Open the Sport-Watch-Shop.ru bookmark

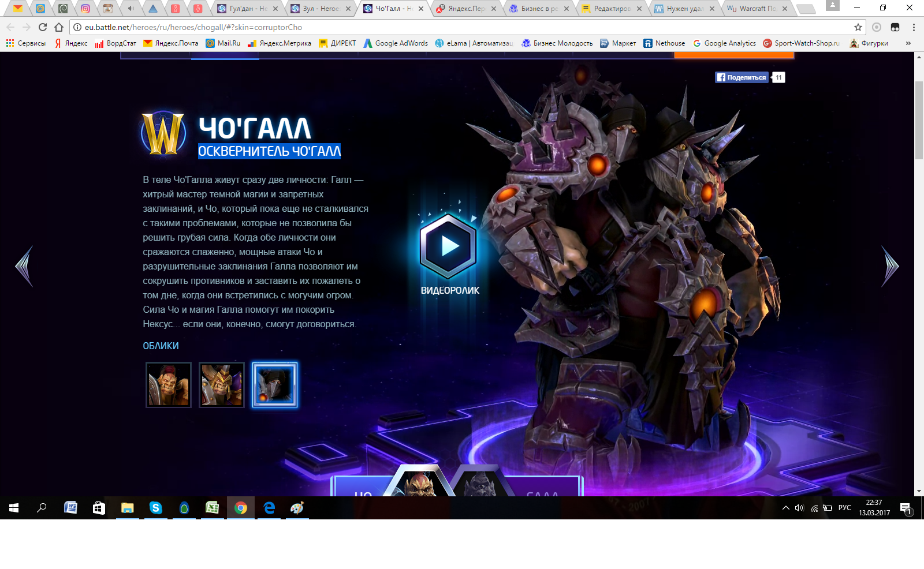(802, 43)
